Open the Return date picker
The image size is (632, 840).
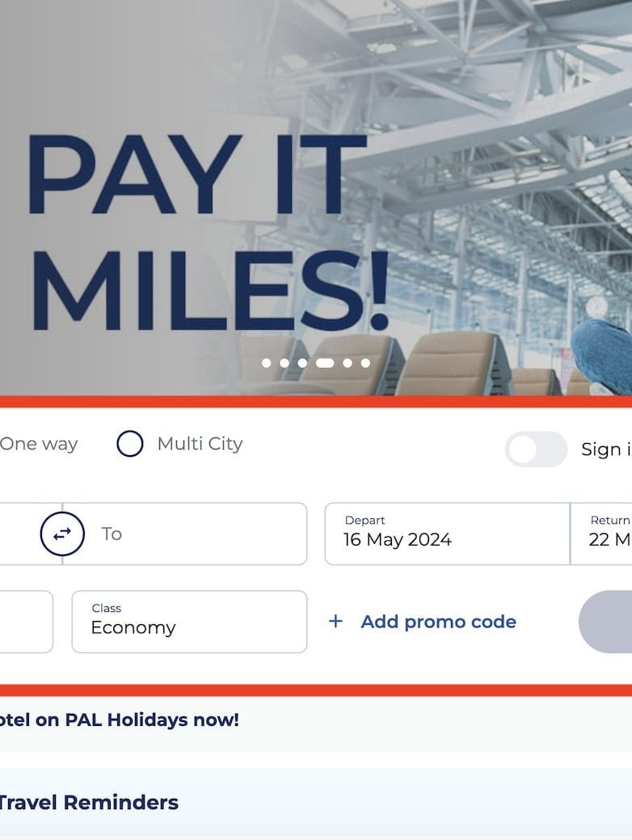click(602, 534)
